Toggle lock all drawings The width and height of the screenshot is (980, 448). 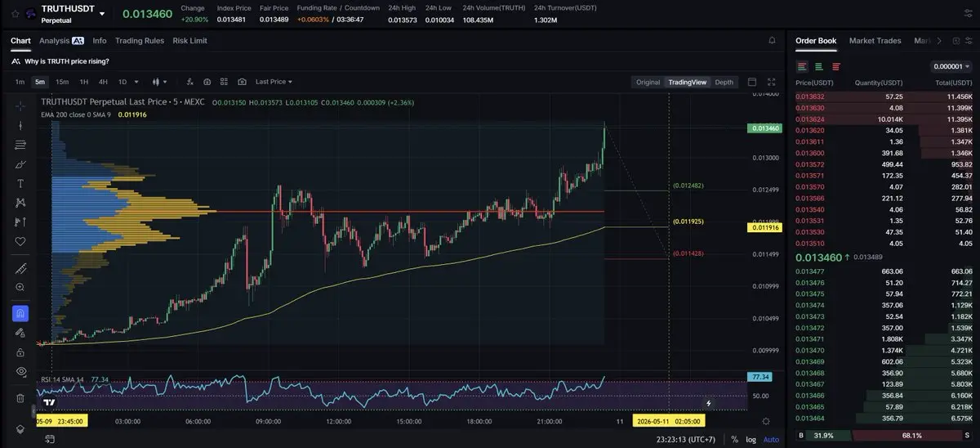click(x=20, y=352)
